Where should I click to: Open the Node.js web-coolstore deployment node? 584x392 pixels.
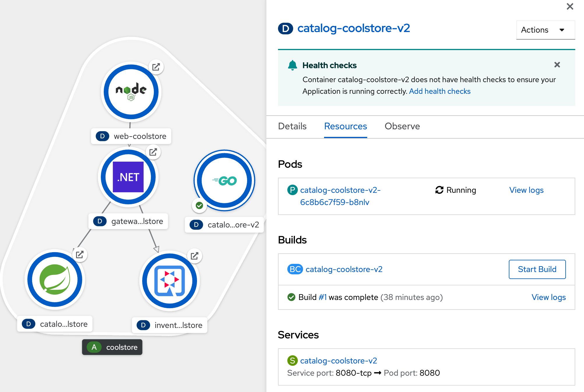131,92
